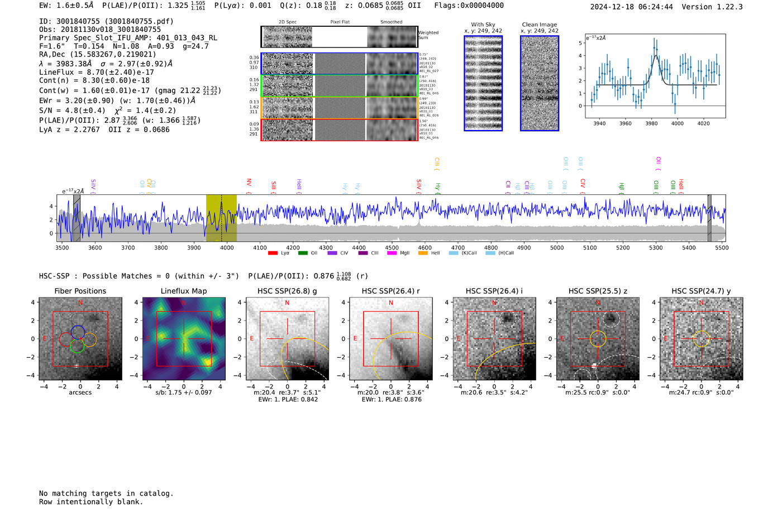
Task: Click the orange-bordered 2D spectrum row
Action: tap(340, 108)
